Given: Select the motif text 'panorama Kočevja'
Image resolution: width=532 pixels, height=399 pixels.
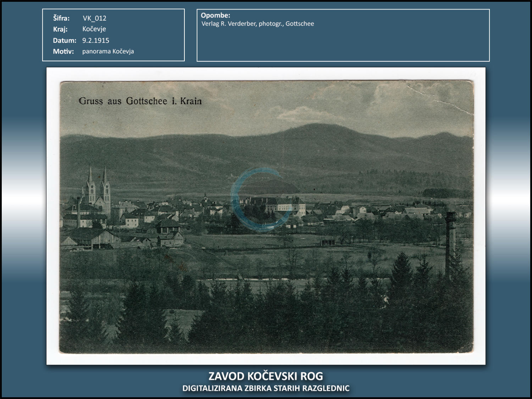Looking at the screenshot, I should click(x=108, y=51).
